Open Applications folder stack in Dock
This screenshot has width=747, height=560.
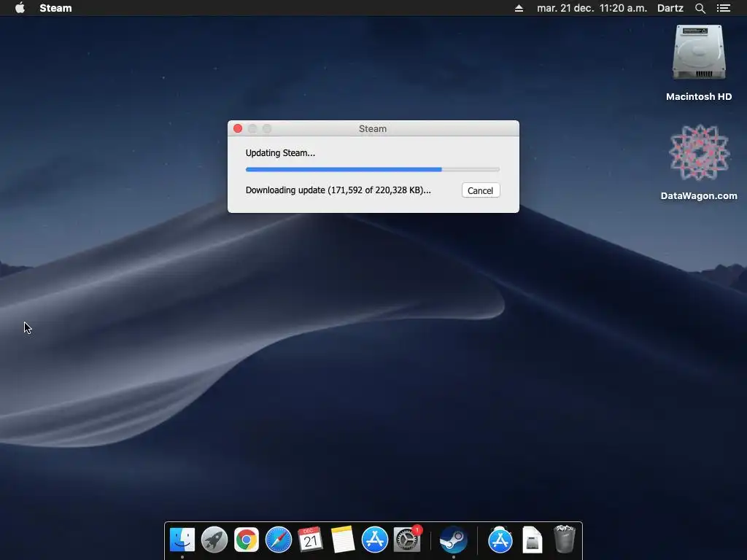click(500, 540)
